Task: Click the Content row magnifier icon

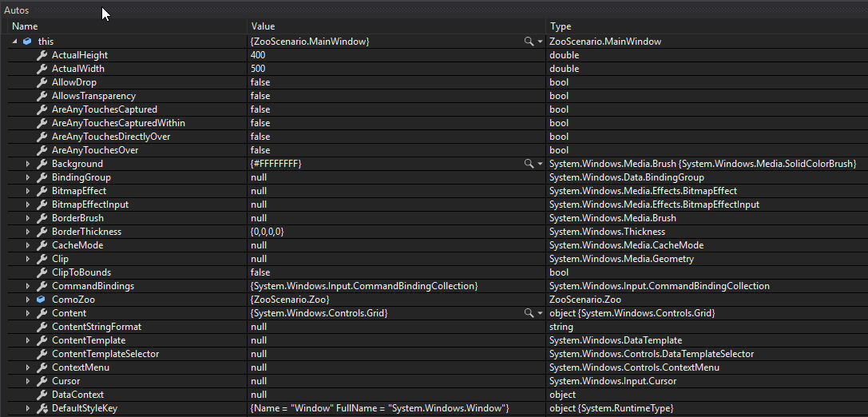Action: click(528, 312)
